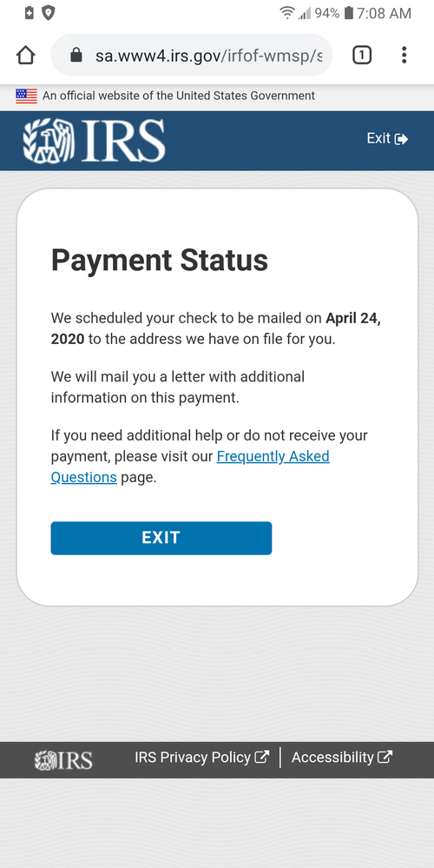The height and width of the screenshot is (868, 434).
Task: Tap the Payment Status heading
Action: pos(159,260)
